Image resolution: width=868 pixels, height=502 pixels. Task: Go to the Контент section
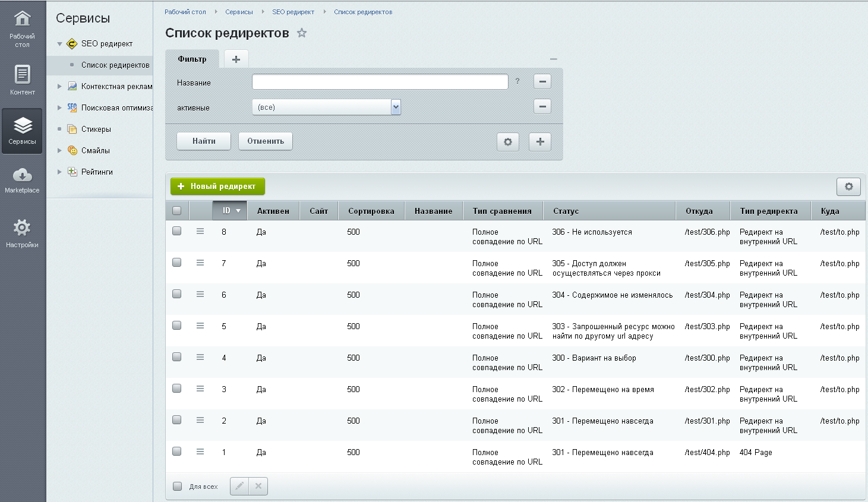(x=22, y=80)
